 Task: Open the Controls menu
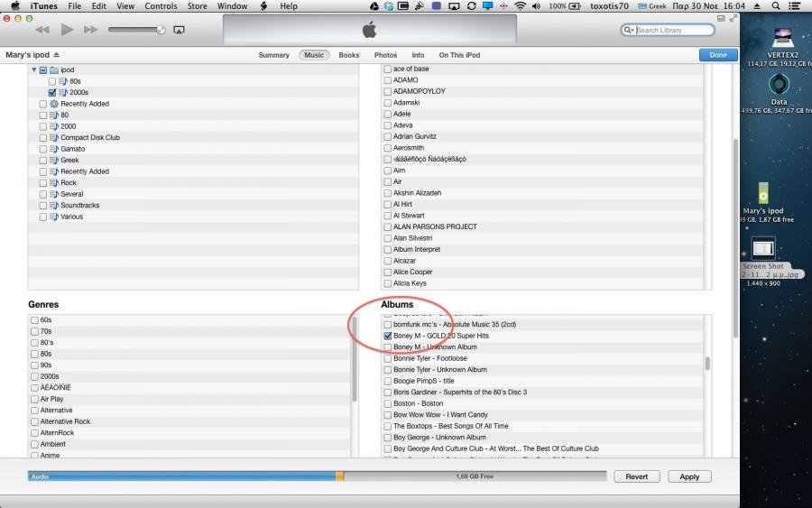coord(161,6)
